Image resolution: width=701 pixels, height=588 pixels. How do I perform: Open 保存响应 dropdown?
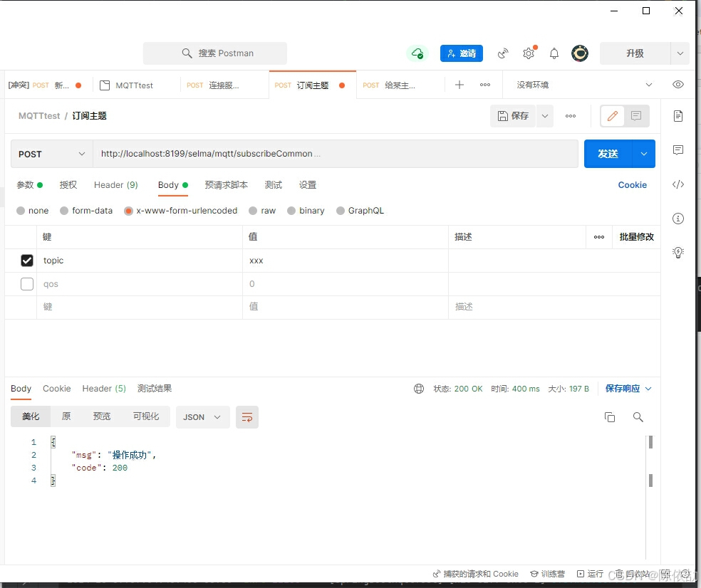[x=628, y=389]
